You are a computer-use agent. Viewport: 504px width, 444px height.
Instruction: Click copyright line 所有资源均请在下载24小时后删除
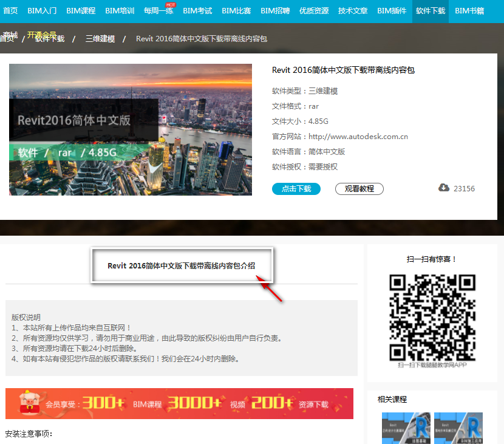coord(75,349)
